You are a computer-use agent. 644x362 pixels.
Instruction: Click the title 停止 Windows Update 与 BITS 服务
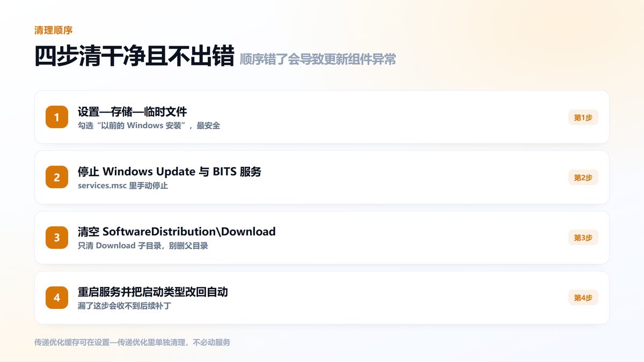pos(170,172)
